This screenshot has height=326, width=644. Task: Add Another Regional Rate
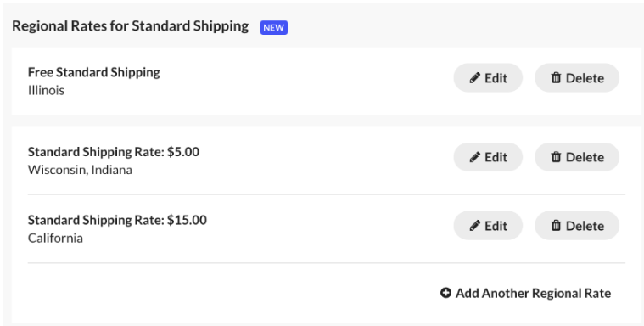pos(526,293)
